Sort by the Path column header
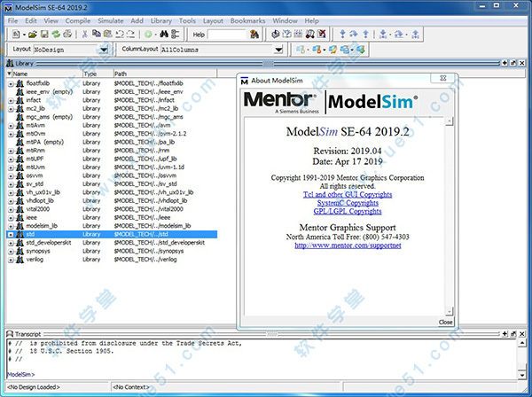The height and width of the screenshot is (397, 532). 165,74
